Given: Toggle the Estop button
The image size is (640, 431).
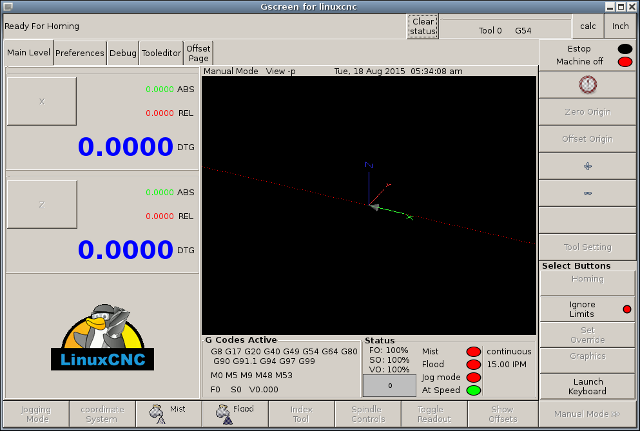Looking at the screenshot, I should [x=588, y=49].
